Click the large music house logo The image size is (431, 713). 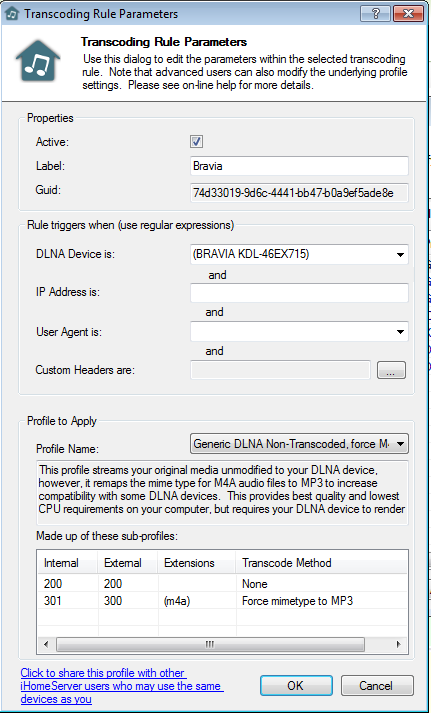click(38, 61)
